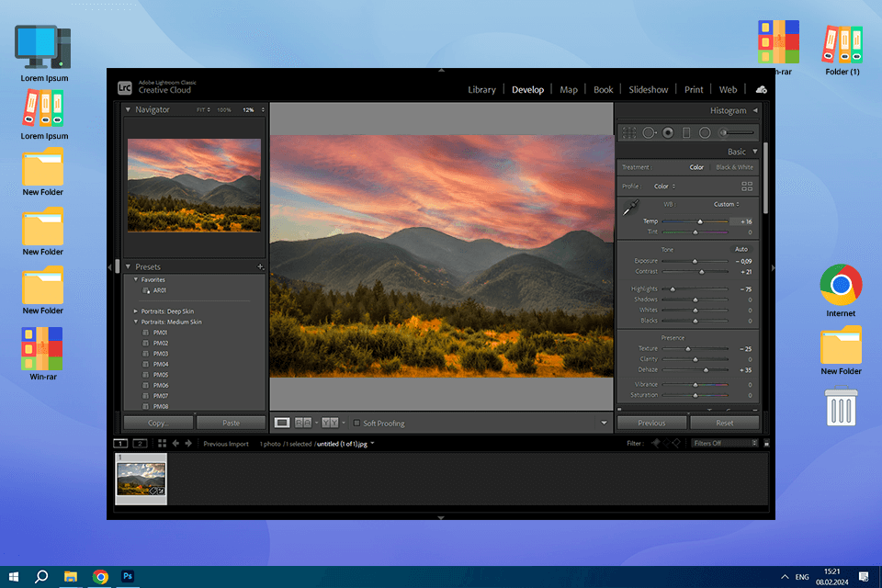Add a new preset with plus icon
The height and width of the screenshot is (588, 882).
[x=260, y=266]
